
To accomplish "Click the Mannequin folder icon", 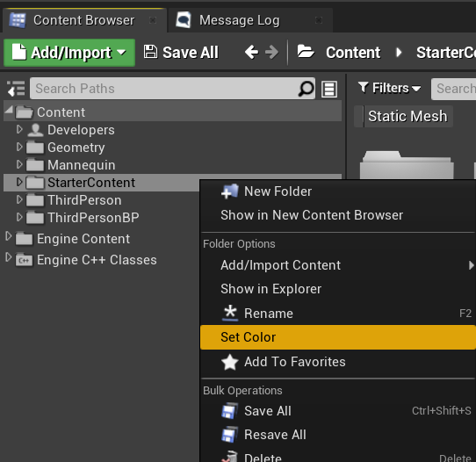I will coord(35,165).
